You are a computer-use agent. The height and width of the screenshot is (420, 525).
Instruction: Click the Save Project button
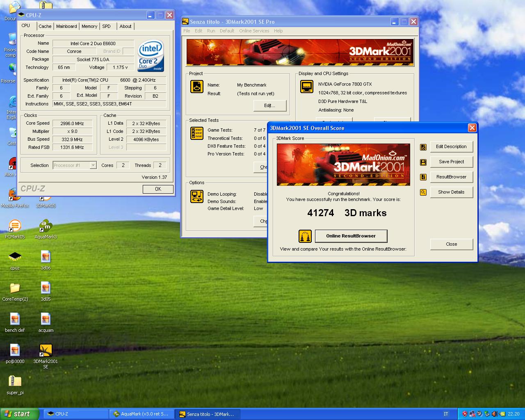(x=451, y=162)
